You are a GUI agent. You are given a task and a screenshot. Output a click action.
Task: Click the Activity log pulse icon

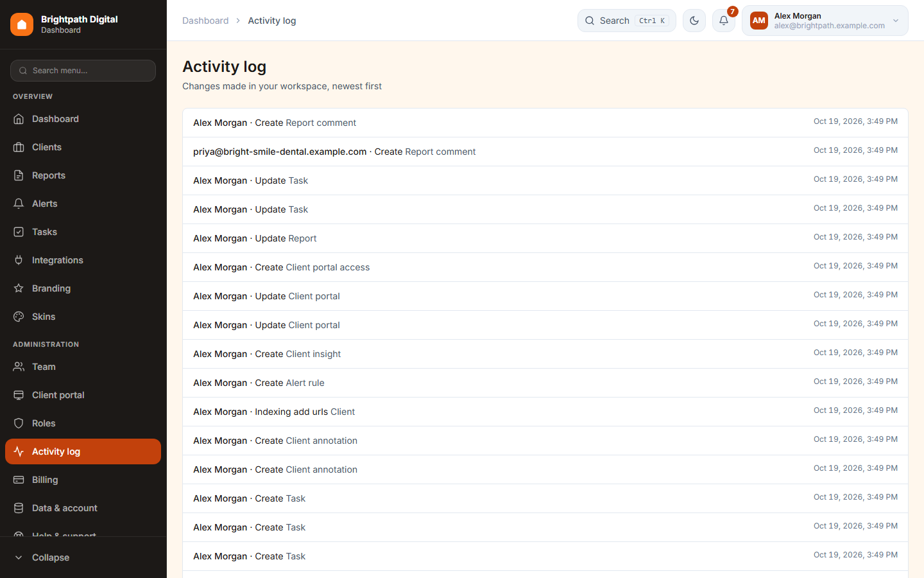pos(19,451)
